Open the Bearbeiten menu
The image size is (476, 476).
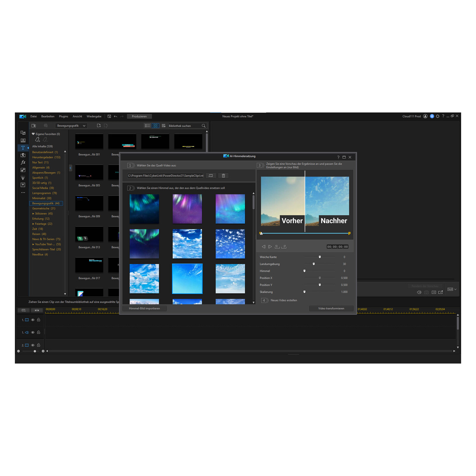48,116
